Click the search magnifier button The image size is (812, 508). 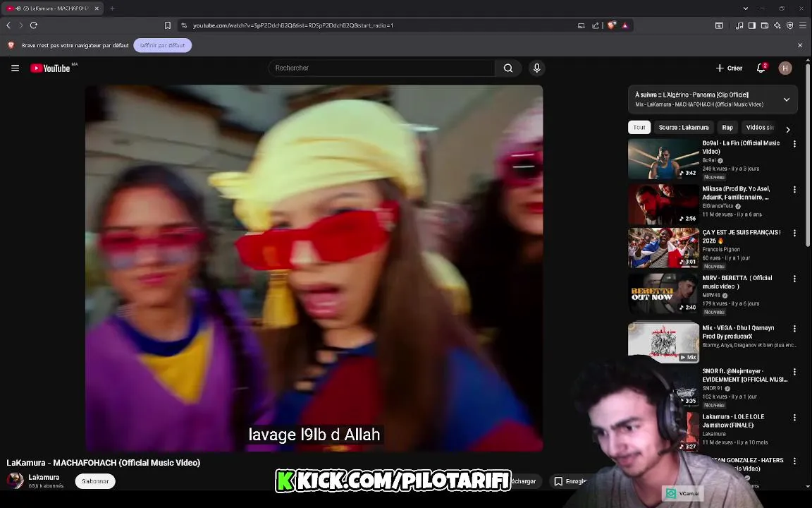pos(508,68)
